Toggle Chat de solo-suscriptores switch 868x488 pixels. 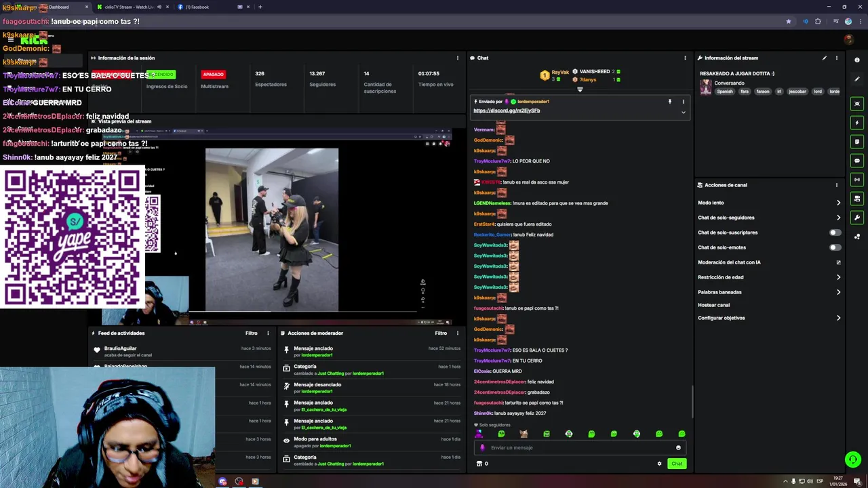click(x=835, y=232)
